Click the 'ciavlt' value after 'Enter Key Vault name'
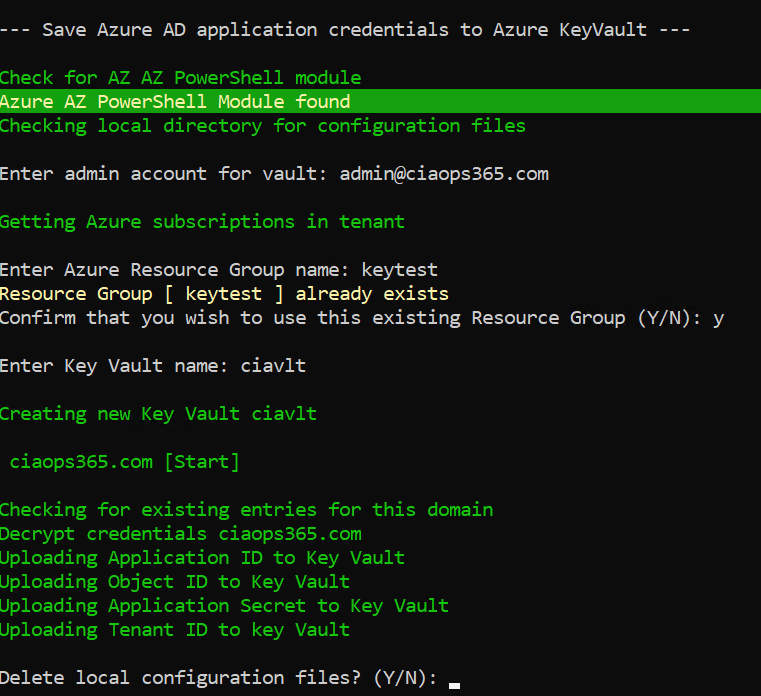761x696 pixels. [x=273, y=366]
